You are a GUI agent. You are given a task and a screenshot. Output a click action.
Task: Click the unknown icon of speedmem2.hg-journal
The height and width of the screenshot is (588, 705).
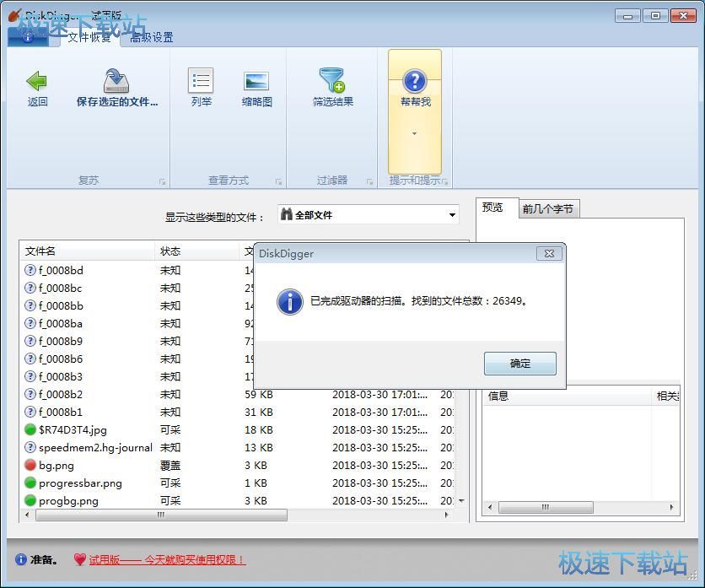(30, 447)
